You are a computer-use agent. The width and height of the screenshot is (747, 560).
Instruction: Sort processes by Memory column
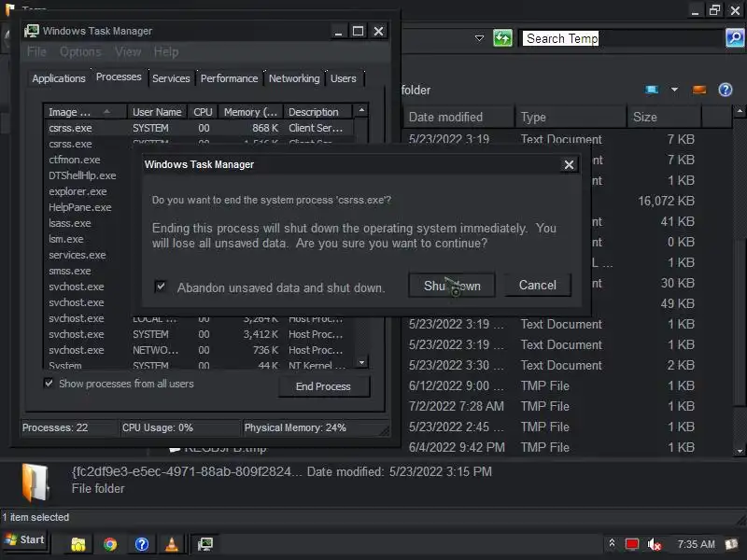pos(250,112)
